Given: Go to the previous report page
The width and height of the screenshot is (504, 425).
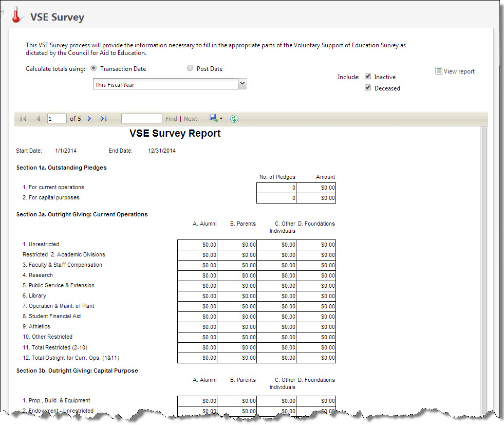Looking at the screenshot, I should tap(38, 119).
